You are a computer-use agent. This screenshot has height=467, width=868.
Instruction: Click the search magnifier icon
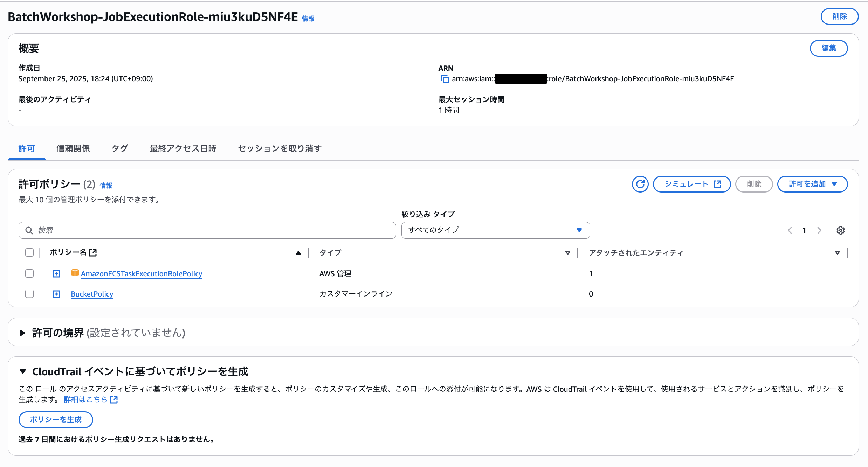[x=29, y=230]
